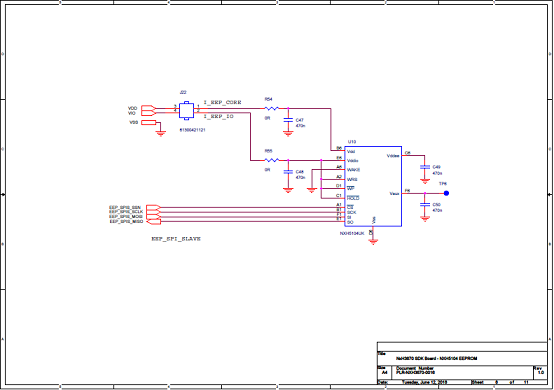The height and width of the screenshot is (390, 554).
Task: Select the EEP_SPIS_SSN port symbol
Action: (153, 207)
